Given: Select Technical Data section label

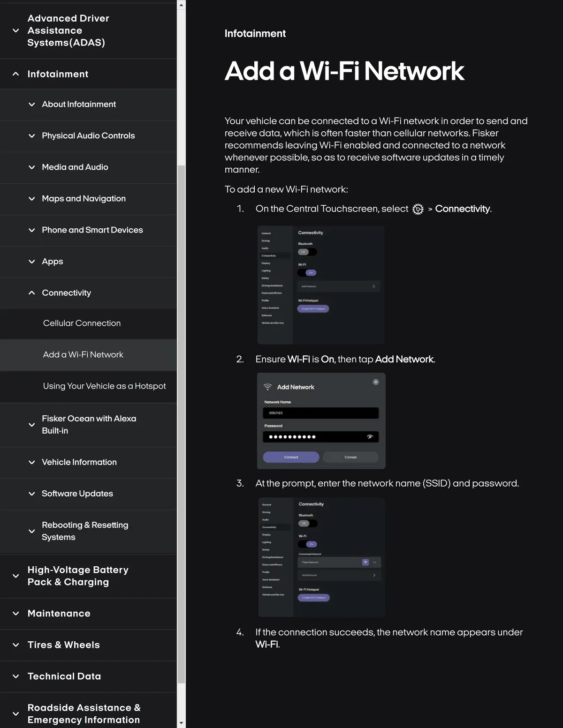Looking at the screenshot, I should pos(64,676).
